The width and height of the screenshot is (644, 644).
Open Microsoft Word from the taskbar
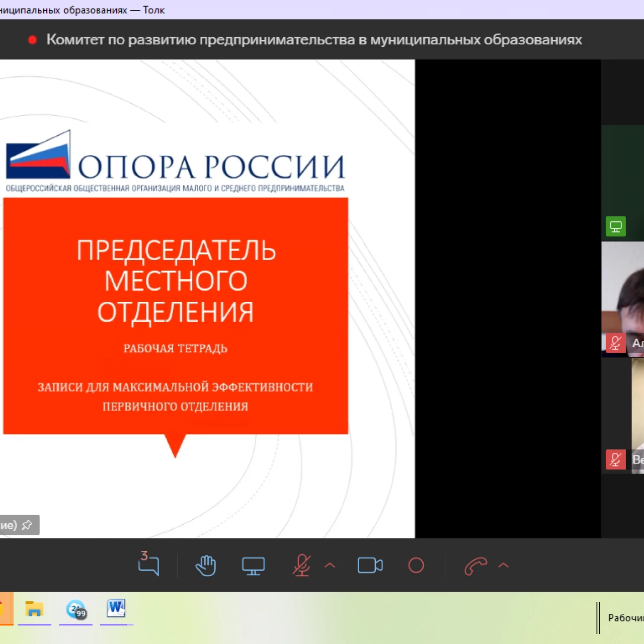[116, 608]
